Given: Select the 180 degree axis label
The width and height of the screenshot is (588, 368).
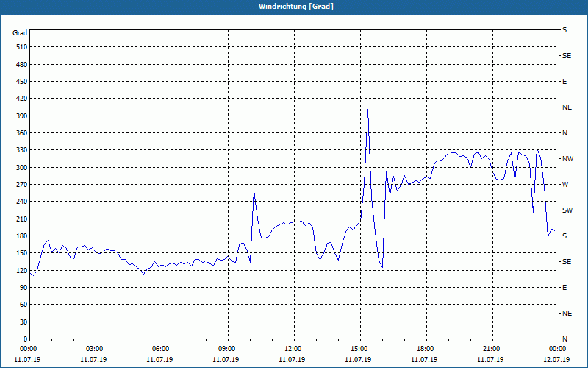Looking at the screenshot, I should point(22,236).
